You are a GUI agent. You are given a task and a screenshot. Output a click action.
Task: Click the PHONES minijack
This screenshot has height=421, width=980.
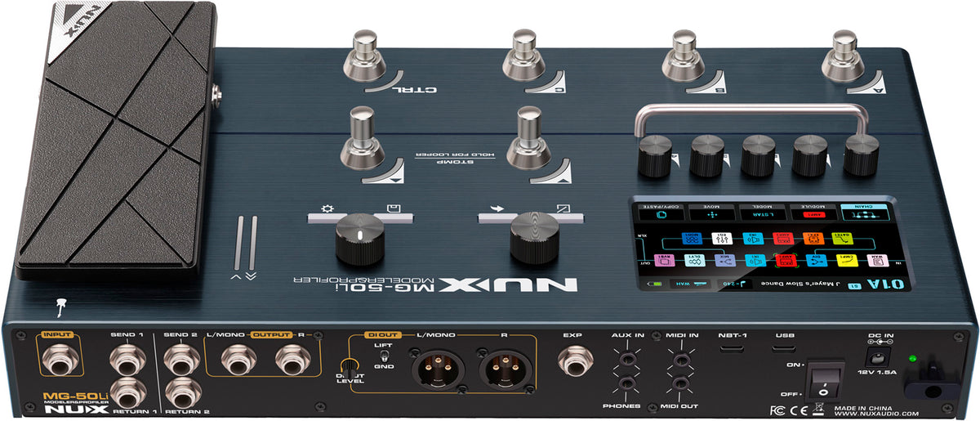(628, 385)
